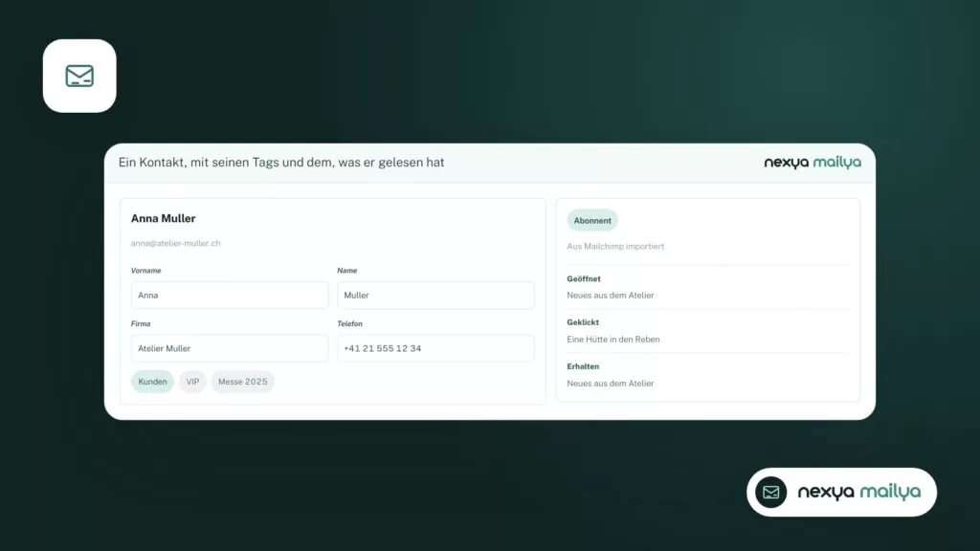Click the Abonnent status badge
Screen dimensions: 980x551
[x=591, y=221]
